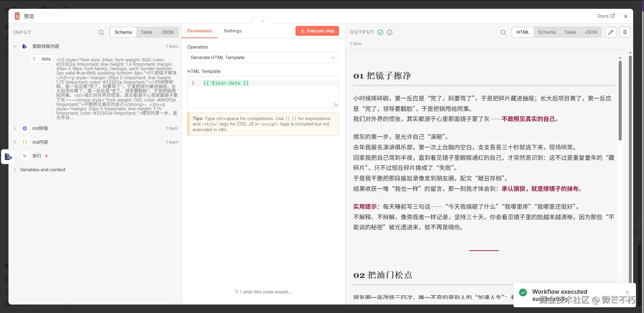Expand the HTML Template editor
644x313 pixels.
coord(336,105)
